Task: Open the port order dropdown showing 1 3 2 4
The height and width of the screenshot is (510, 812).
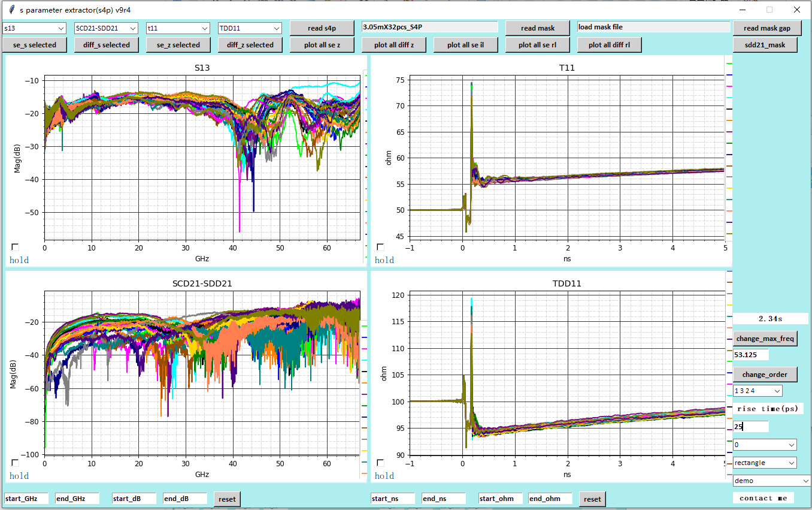Action: click(x=758, y=391)
